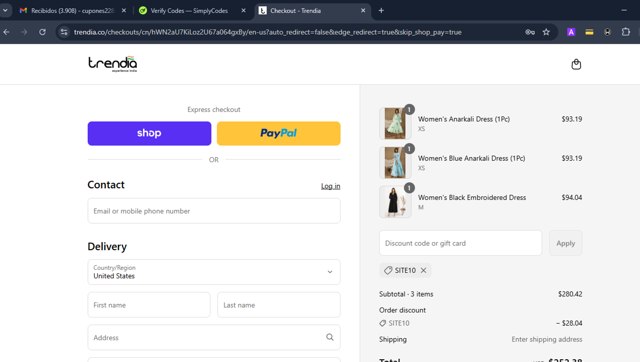Close the Verify Codes SimplyCodes tab

pyautogui.click(x=243, y=11)
